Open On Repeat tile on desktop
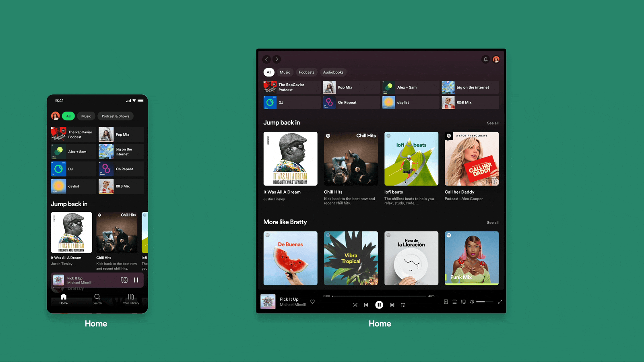The height and width of the screenshot is (362, 644). click(x=351, y=102)
